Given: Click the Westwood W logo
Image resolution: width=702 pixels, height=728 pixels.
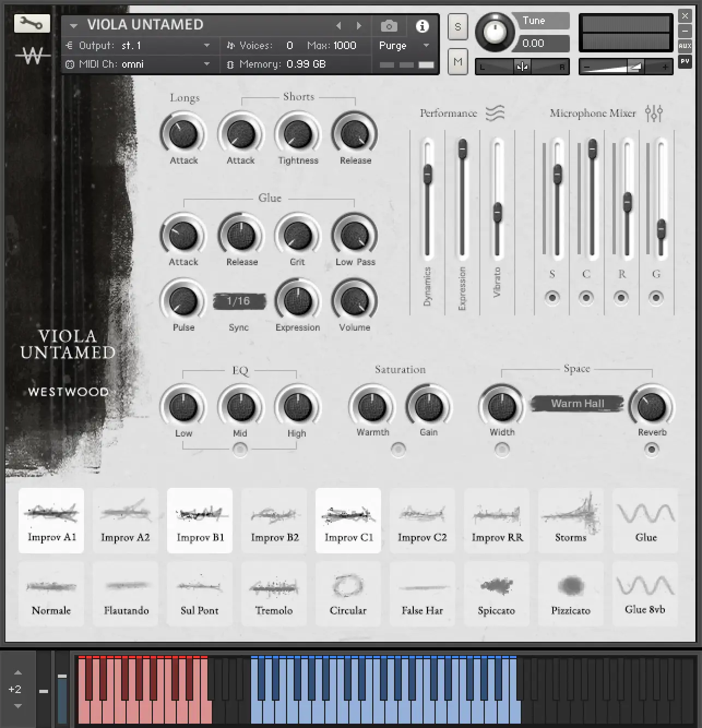Looking at the screenshot, I should coord(32,55).
